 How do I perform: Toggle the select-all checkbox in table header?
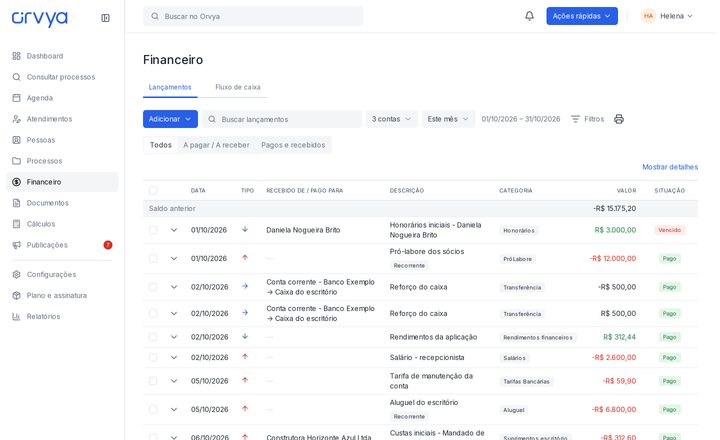click(153, 190)
